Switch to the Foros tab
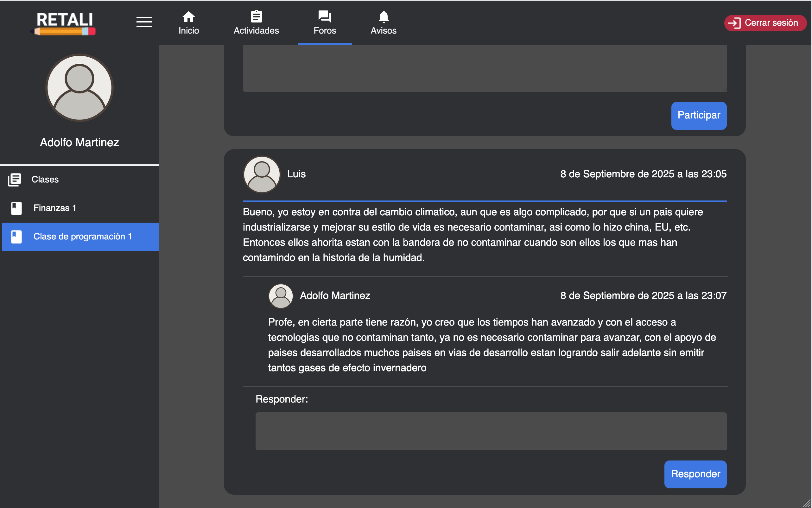 point(324,23)
